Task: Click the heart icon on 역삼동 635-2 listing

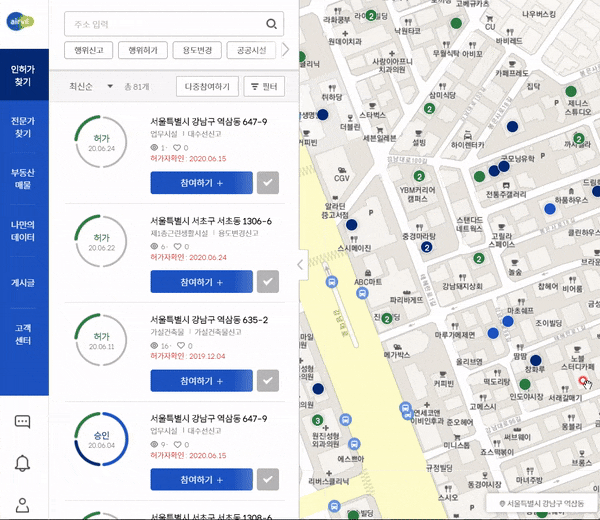Action: click(181, 346)
